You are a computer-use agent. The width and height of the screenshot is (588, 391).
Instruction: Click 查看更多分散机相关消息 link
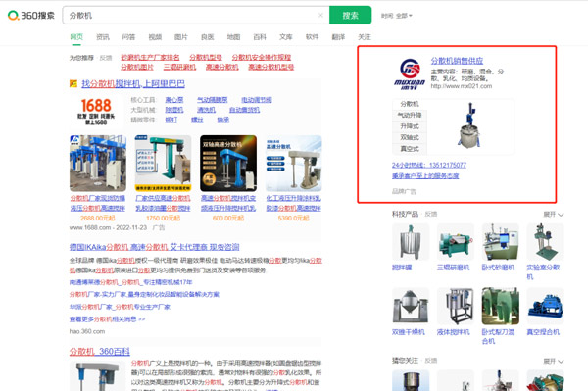click(x=107, y=319)
